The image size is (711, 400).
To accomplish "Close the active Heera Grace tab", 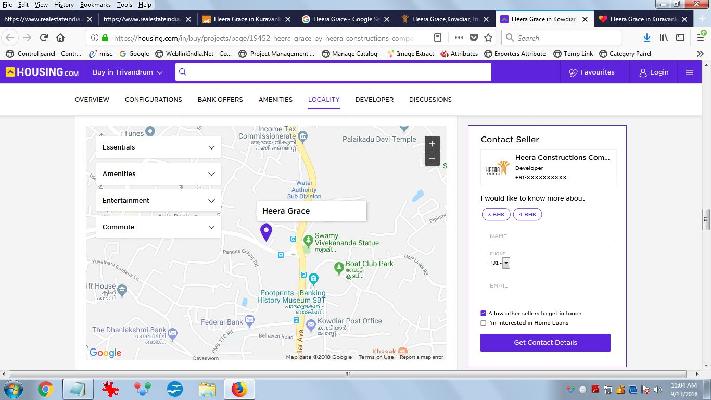I will (585, 19).
